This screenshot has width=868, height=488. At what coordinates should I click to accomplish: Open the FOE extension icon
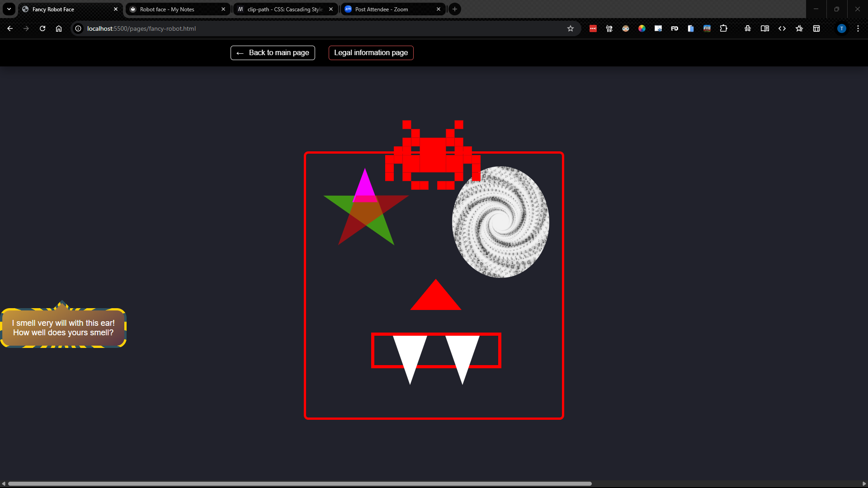707,28
